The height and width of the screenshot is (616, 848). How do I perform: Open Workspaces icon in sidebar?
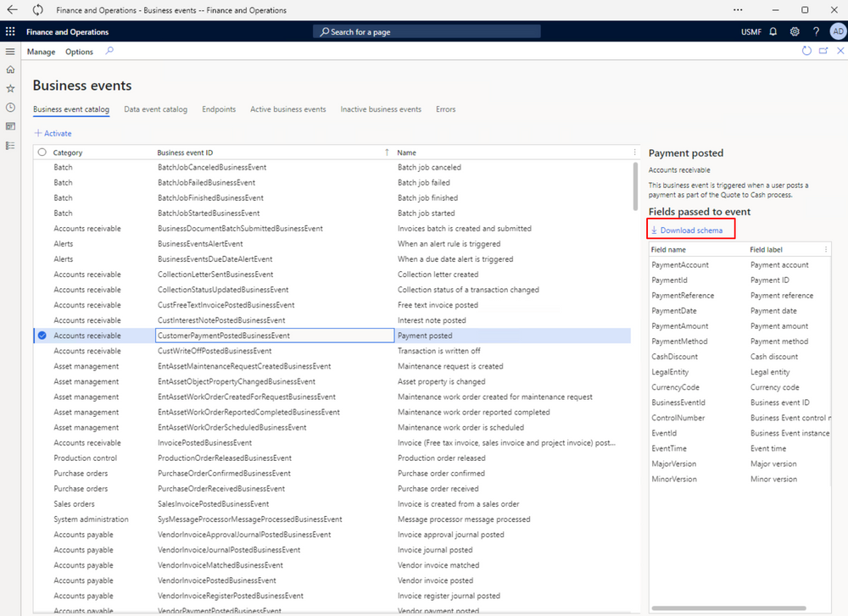pos(10,126)
